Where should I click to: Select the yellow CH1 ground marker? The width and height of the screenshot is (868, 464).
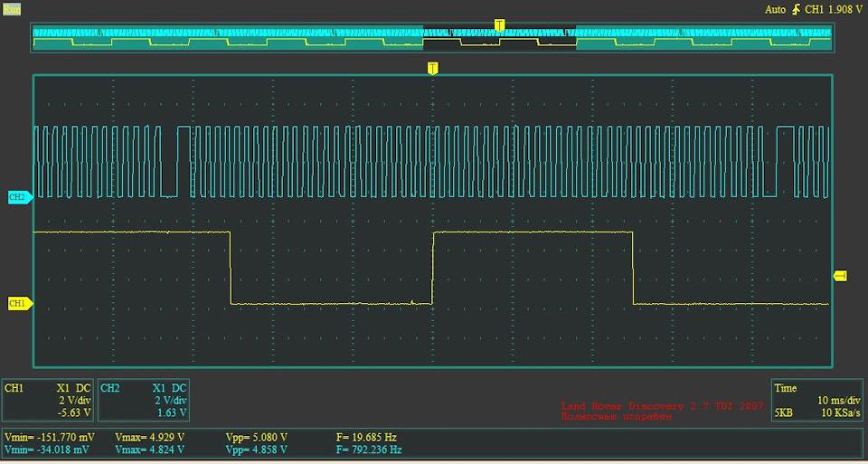pos(18,304)
